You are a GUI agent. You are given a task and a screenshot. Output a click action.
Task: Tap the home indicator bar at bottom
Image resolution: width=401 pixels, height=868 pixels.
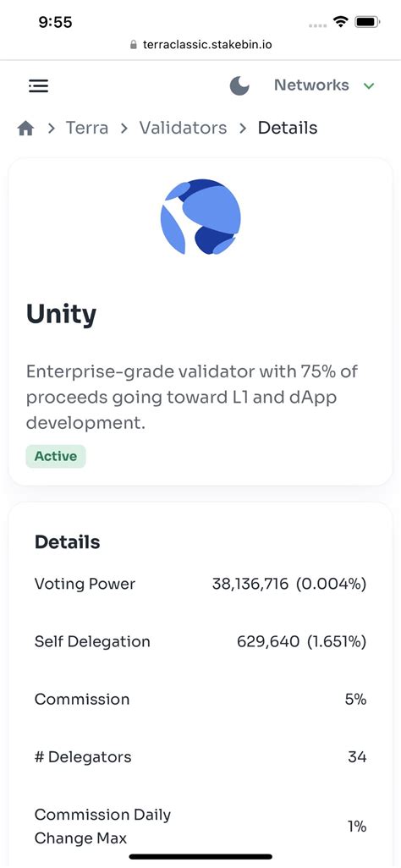[200, 856]
